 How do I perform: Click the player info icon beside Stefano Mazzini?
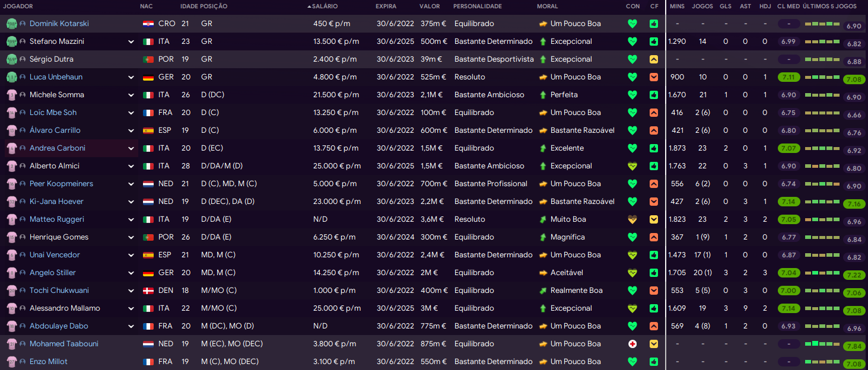click(23, 42)
